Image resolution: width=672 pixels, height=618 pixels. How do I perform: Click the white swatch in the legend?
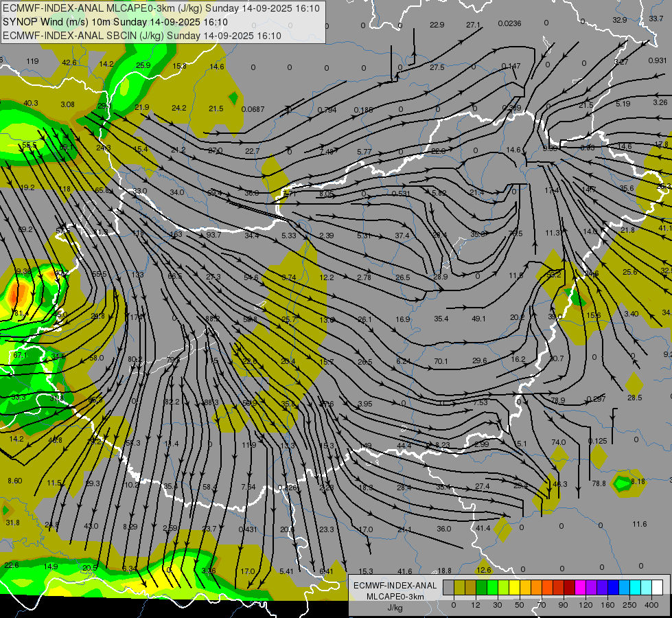[657, 587]
